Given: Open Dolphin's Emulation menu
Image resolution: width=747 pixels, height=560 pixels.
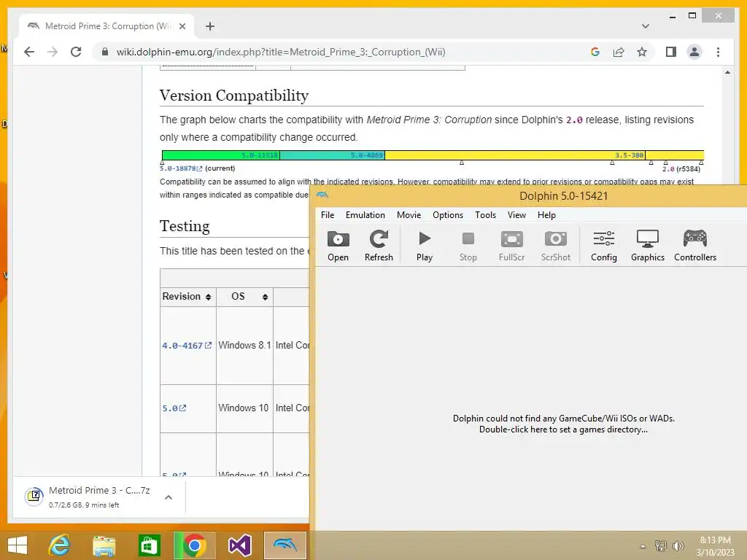Looking at the screenshot, I should 365,215.
